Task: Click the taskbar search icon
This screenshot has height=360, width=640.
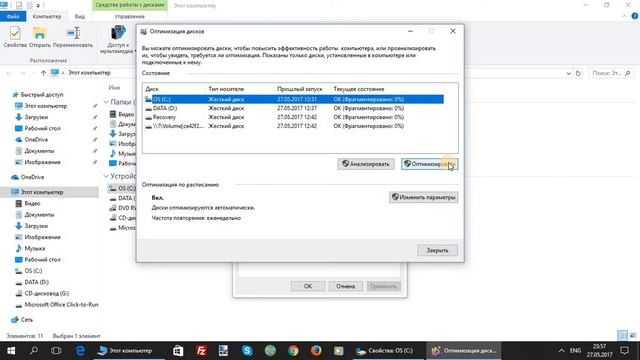Action: (34, 351)
